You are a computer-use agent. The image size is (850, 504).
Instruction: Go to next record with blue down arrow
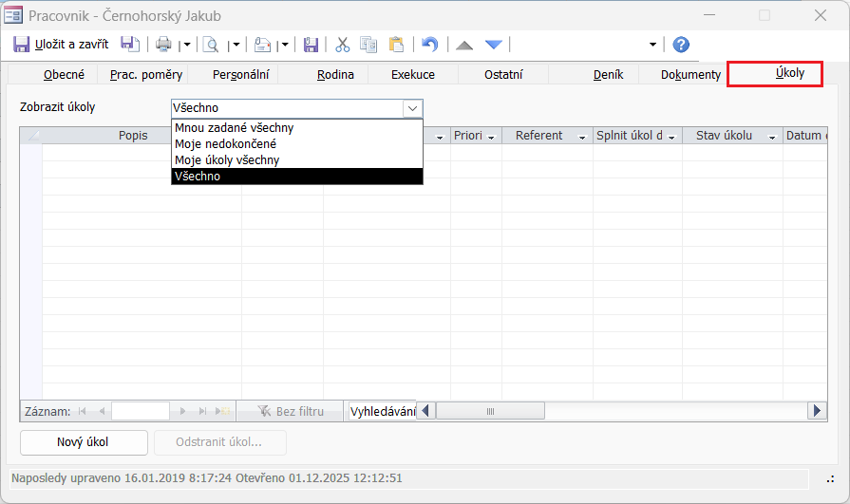(x=493, y=45)
